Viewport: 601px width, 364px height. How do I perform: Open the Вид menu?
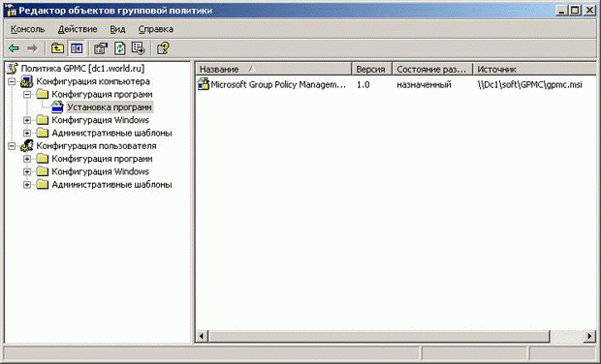117,29
